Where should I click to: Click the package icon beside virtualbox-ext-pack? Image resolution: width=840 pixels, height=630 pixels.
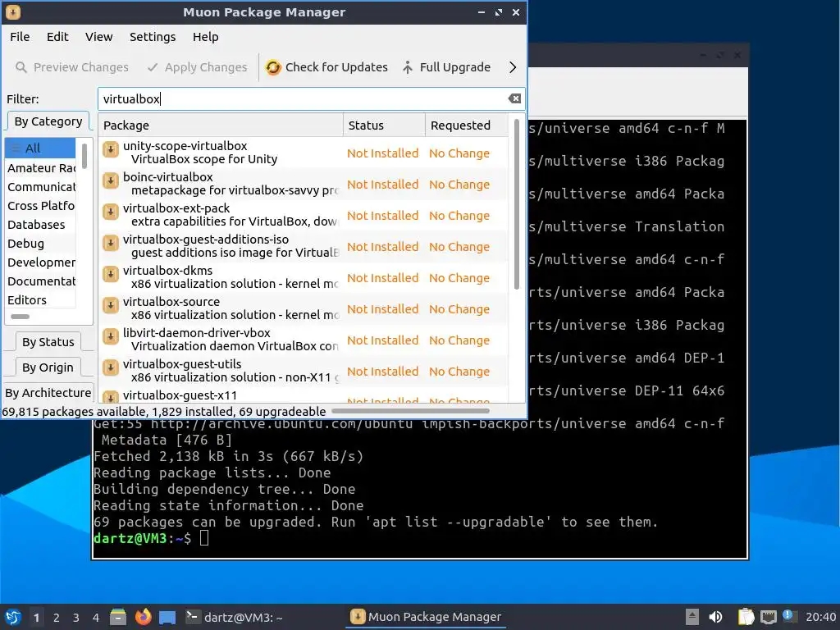tap(111, 212)
